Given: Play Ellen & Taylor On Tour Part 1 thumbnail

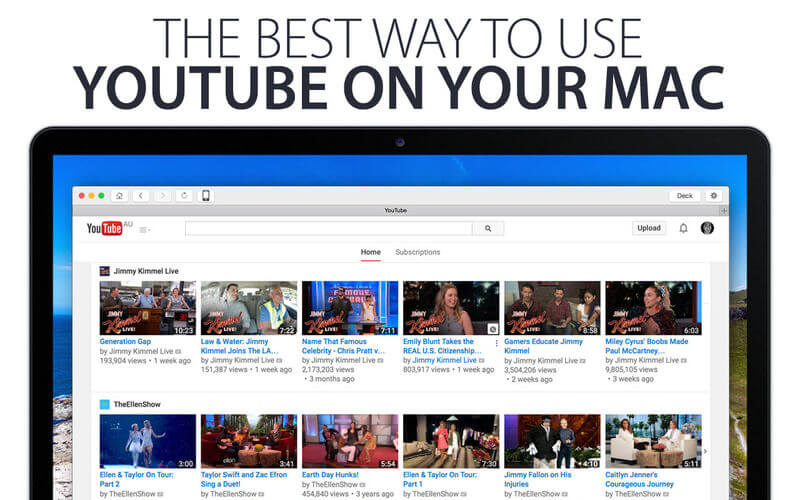Looking at the screenshot, I should point(451,441).
